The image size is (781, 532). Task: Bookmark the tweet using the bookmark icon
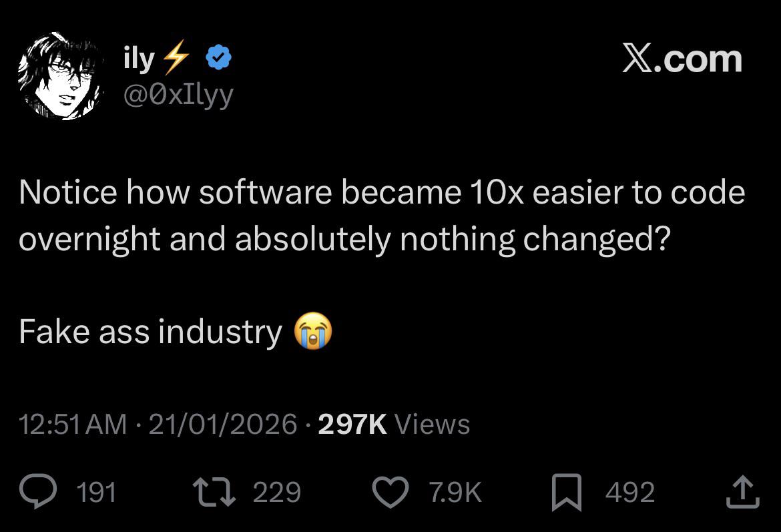pyautogui.click(x=567, y=492)
